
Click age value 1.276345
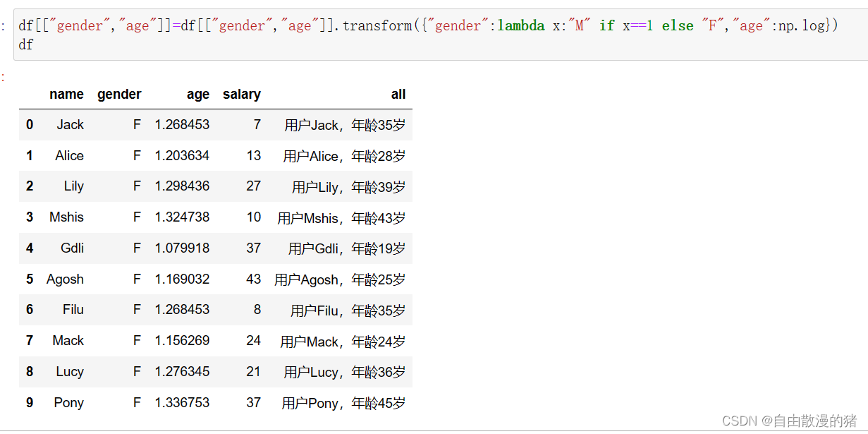click(x=183, y=372)
